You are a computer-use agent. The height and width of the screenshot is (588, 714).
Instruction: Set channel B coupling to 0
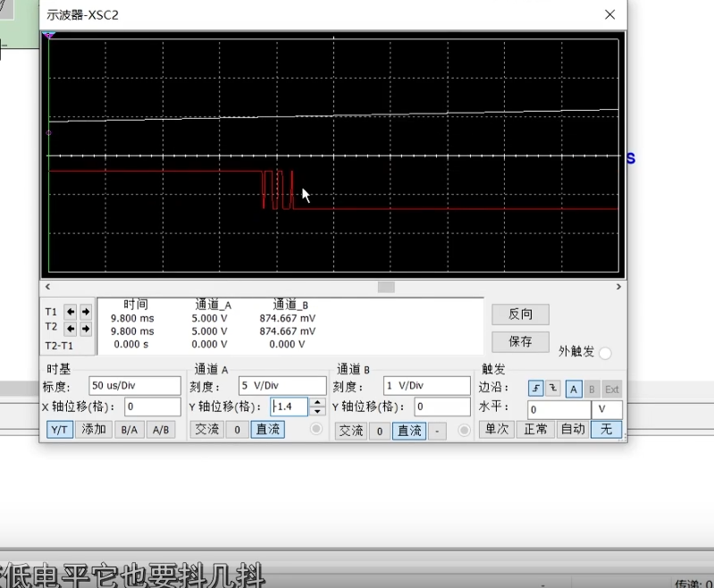point(380,431)
